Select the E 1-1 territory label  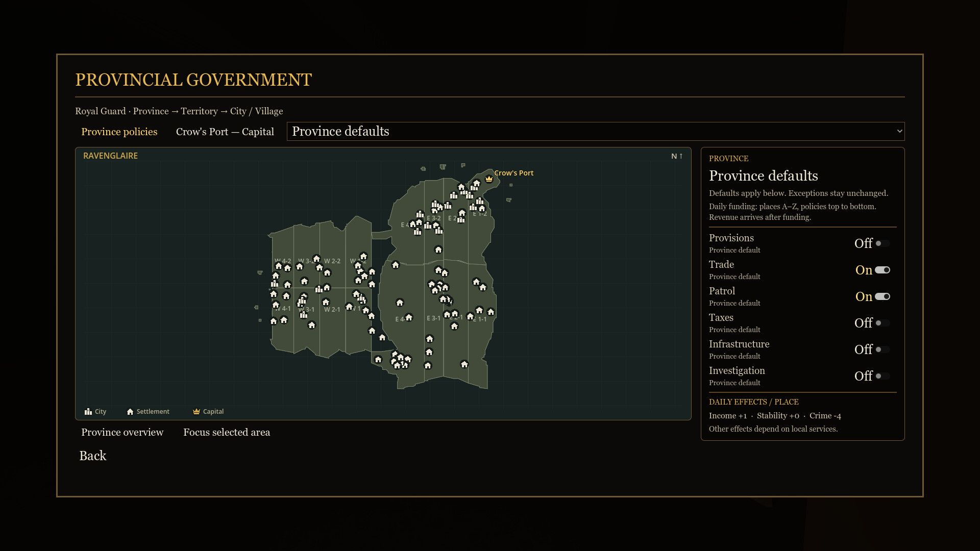[x=480, y=319]
